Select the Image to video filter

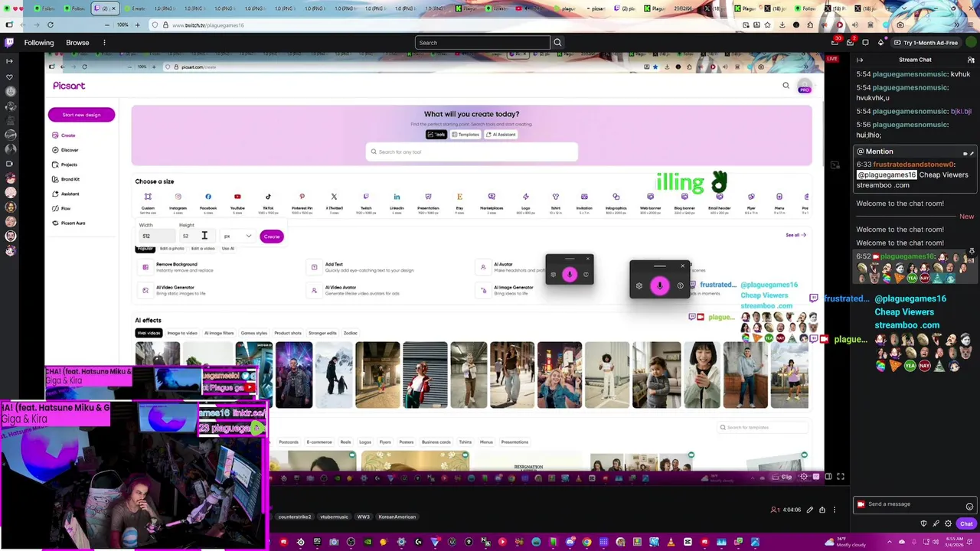coord(181,333)
